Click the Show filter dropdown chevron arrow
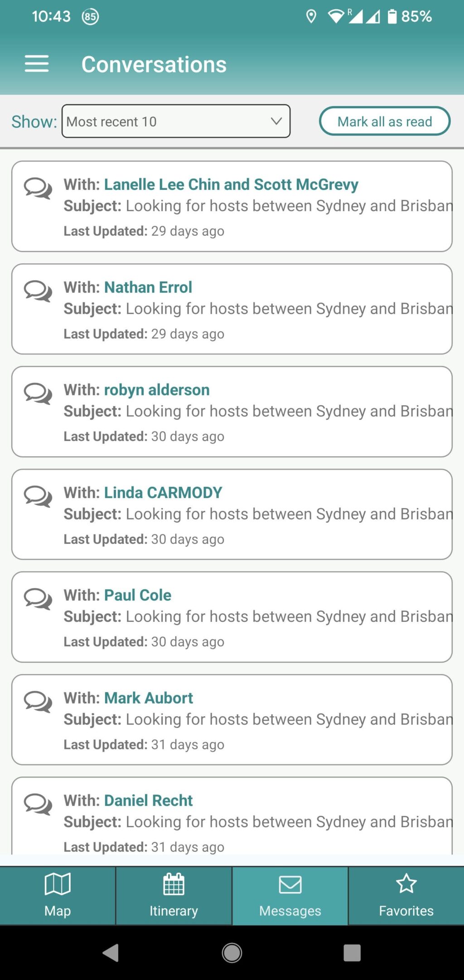464x980 pixels. pyautogui.click(x=276, y=121)
